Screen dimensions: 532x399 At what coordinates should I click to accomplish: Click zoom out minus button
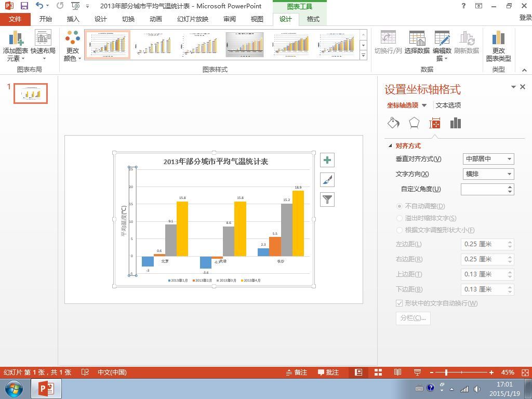point(432,373)
